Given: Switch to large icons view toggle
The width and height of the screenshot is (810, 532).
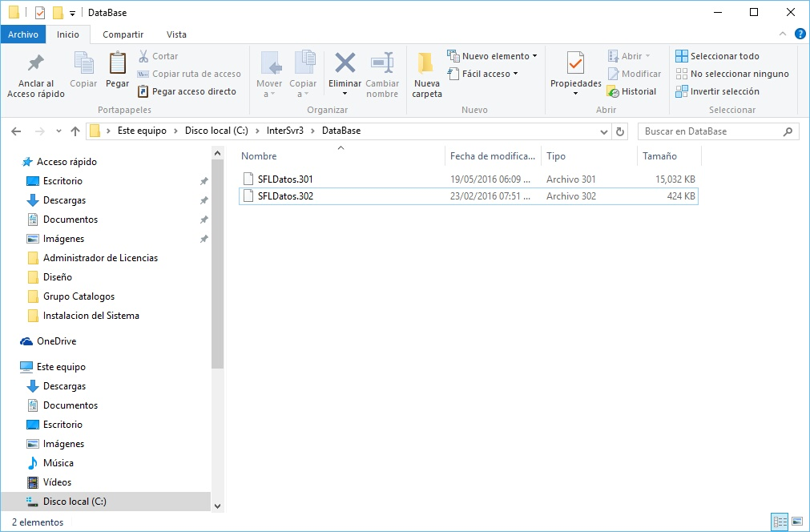Looking at the screenshot, I should pos(797,522).
